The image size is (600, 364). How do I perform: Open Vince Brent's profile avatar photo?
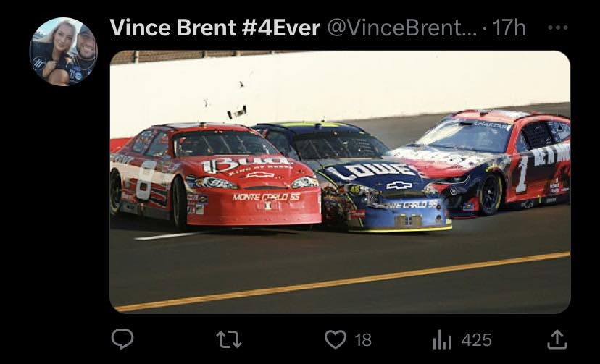tap(64, 51)
